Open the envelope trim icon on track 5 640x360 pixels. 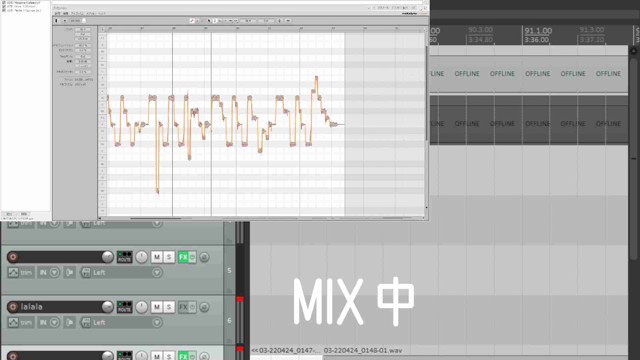click(13, 272)
